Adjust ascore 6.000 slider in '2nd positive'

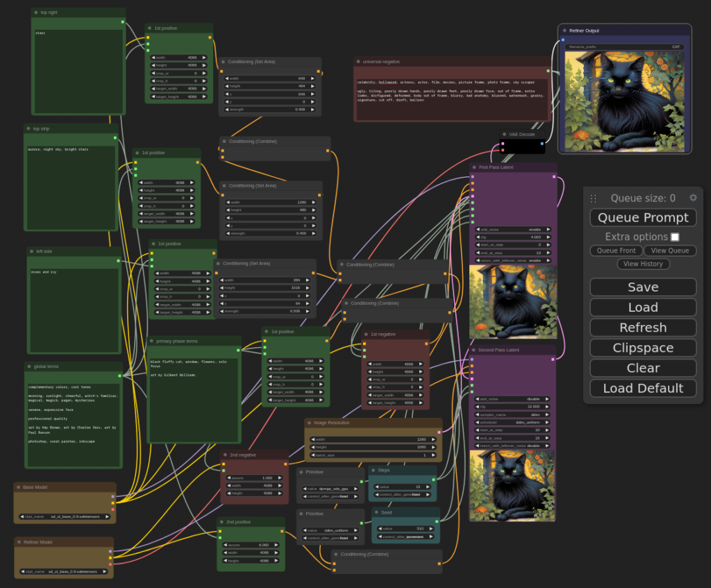250,545
